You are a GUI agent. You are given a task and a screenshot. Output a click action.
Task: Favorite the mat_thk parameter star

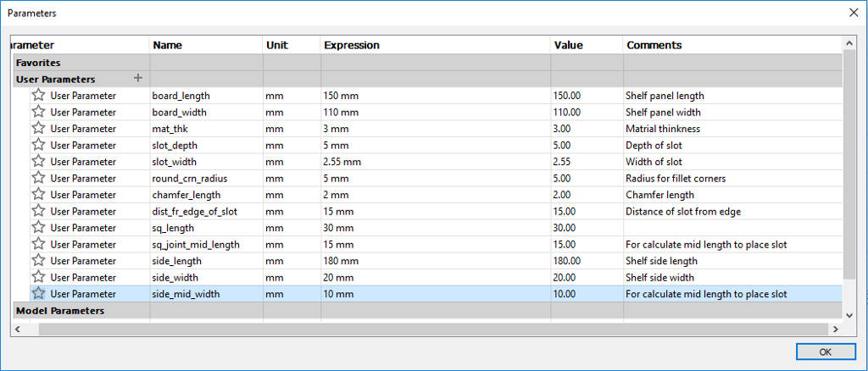click(37, 128)
